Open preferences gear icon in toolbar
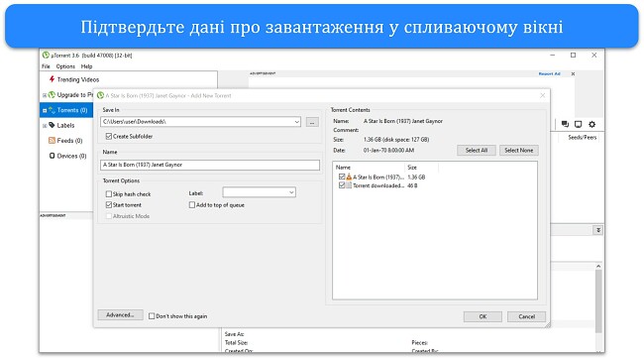 pyautogui.click(x=591, y=124)
